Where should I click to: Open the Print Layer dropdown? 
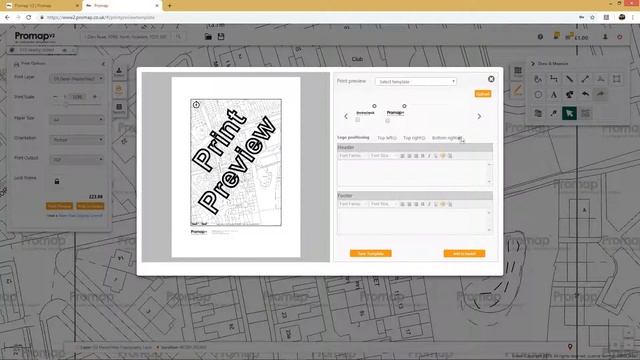(77, 78)
